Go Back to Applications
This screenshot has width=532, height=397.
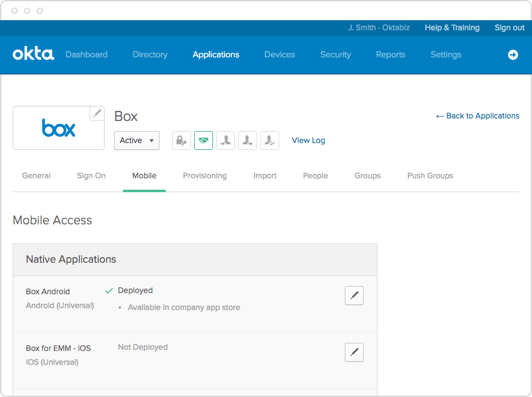point(478,116)
